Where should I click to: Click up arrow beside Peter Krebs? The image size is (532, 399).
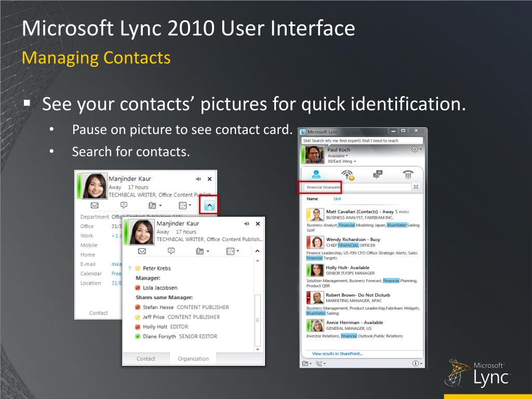(x=130, y=268)
